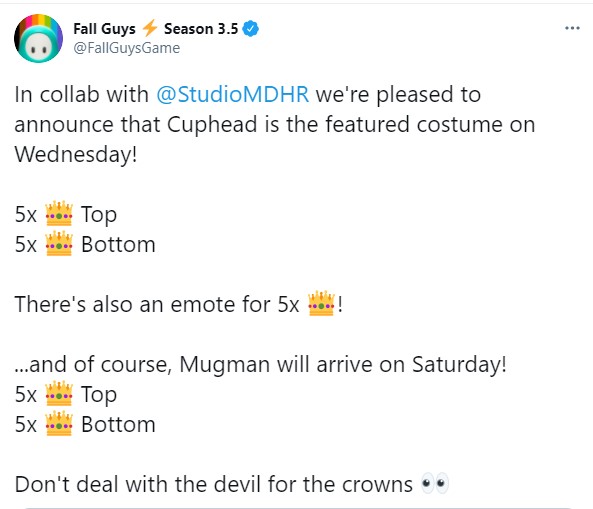593x509 pixels.
Task: Click the word Cuphead in the tweet
Action: pos(212,124)
